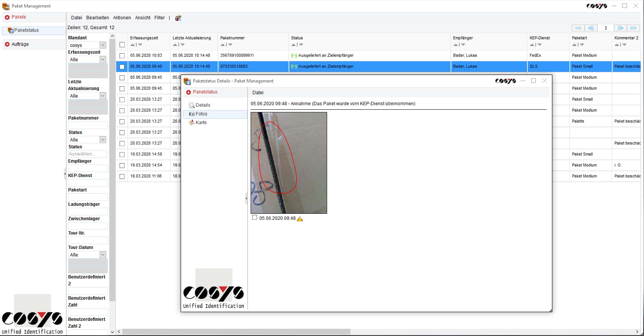Check the select-all checkbox in table header
Image resolution: width=644 pixels, height=336 pixels.
pos(122,45)
